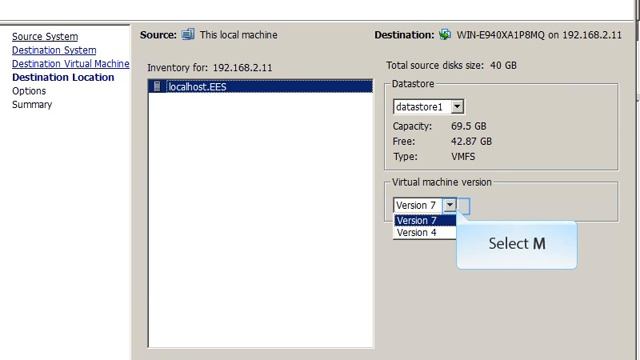Click the destination WIN-E940XA1P8MQ host text
The image size is (640, 360).
[539, 35]
